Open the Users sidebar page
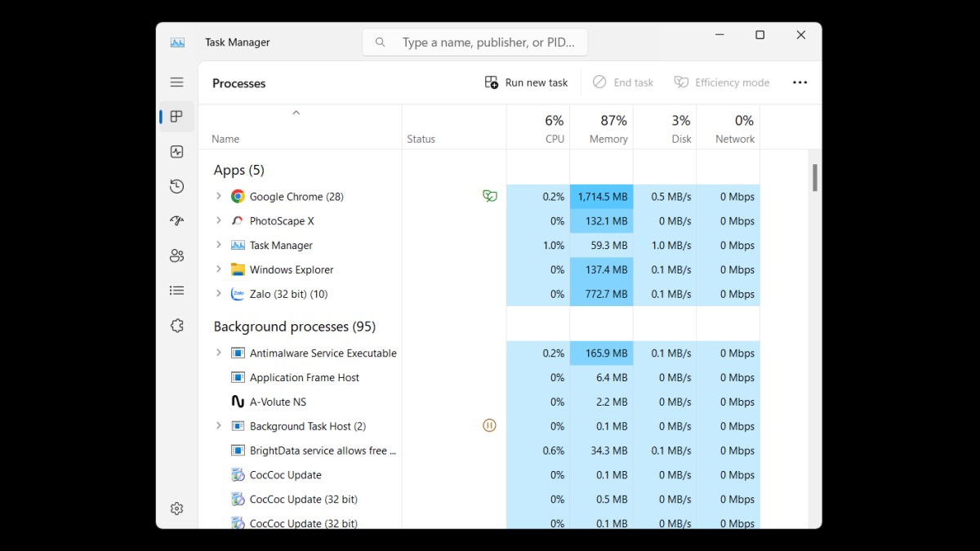Viewport: 980px width, 551px height. pyautogui.click(x=176, y=256)
